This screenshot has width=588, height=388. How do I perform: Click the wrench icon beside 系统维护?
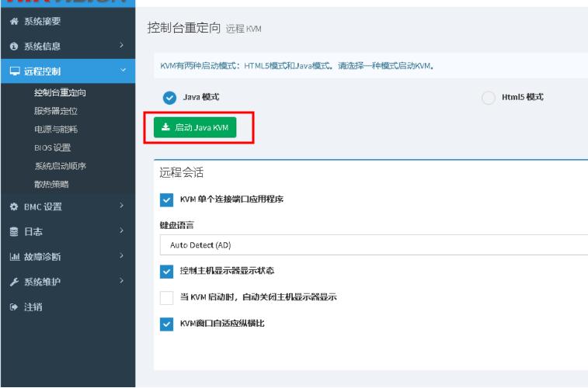14,282
